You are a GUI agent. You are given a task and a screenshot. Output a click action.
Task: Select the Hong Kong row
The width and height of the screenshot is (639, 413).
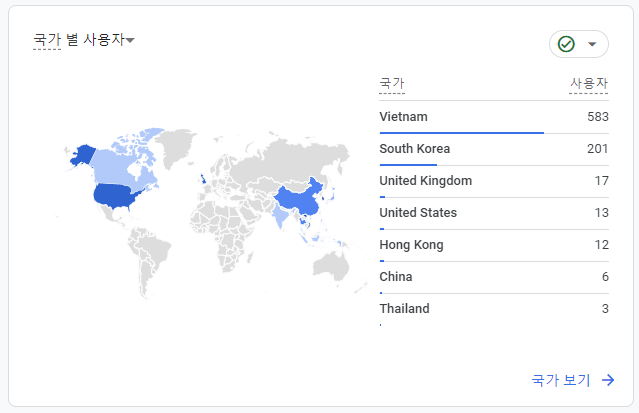[494, 245]
